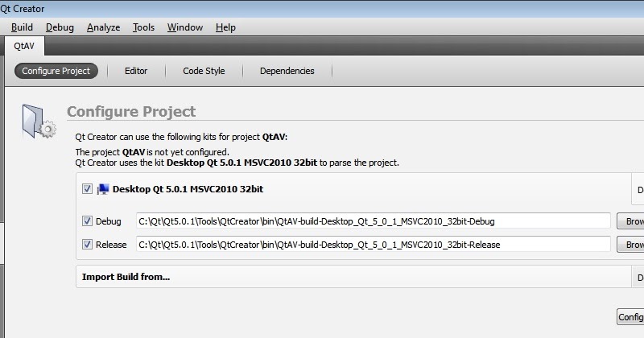
Task: Click the Configure Project folder gear icon
Action: [39, 122]
